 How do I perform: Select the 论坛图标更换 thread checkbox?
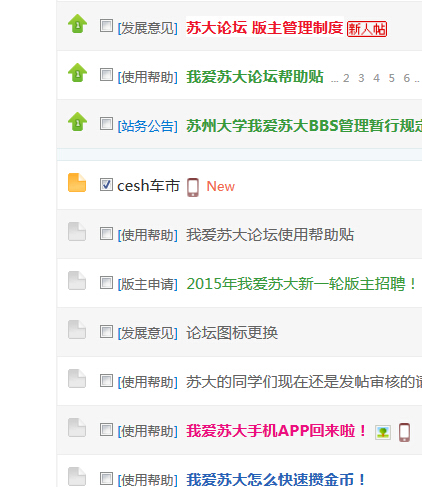pos(106,332)
